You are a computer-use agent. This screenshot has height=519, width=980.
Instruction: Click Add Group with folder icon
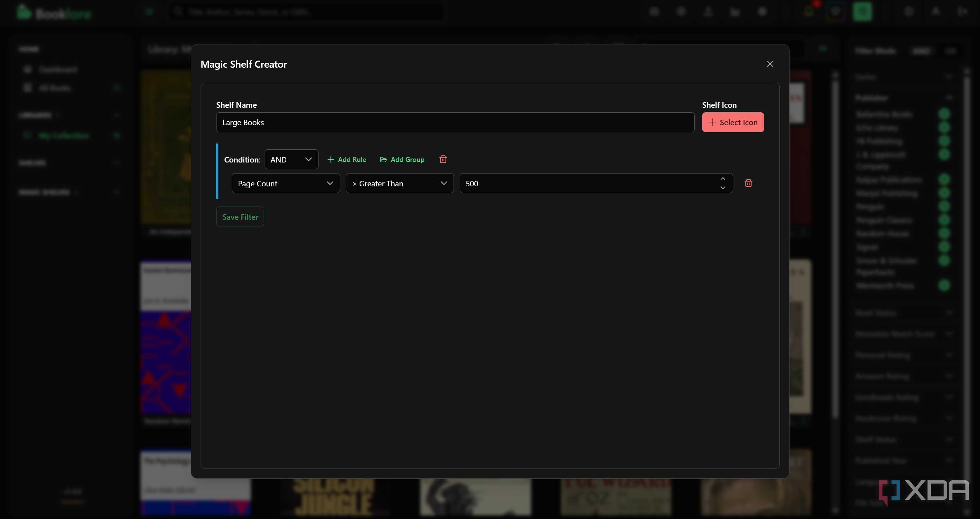[402, 159]
